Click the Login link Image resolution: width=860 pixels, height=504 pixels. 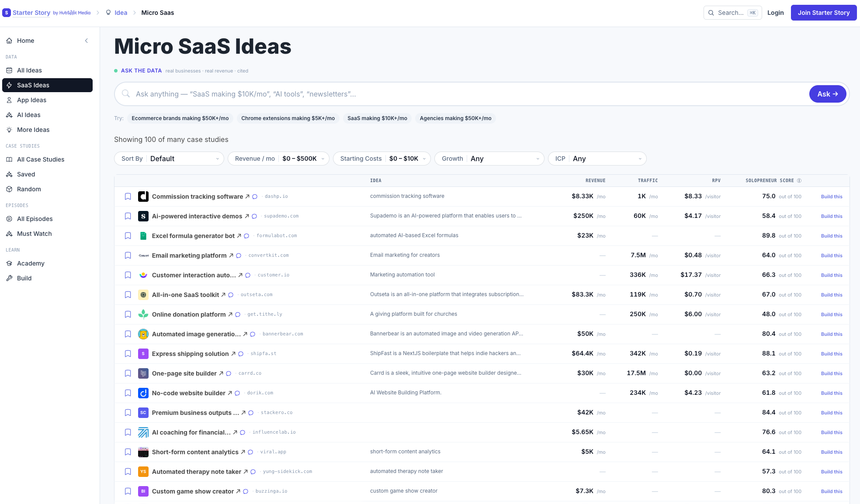pos(776,13)
